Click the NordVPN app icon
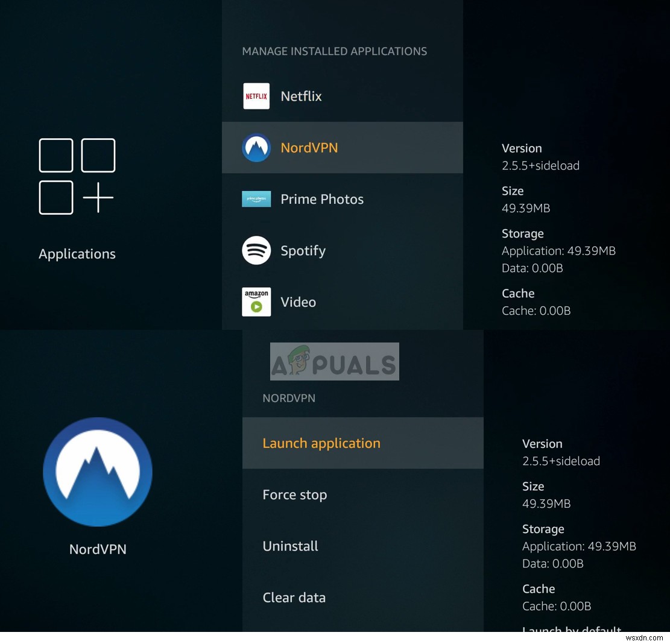This screenshot has height=644, width=670. tap(256, 147)
